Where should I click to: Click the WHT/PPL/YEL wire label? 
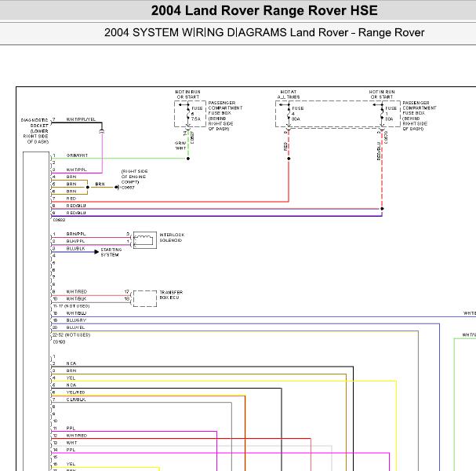[81, 119]
